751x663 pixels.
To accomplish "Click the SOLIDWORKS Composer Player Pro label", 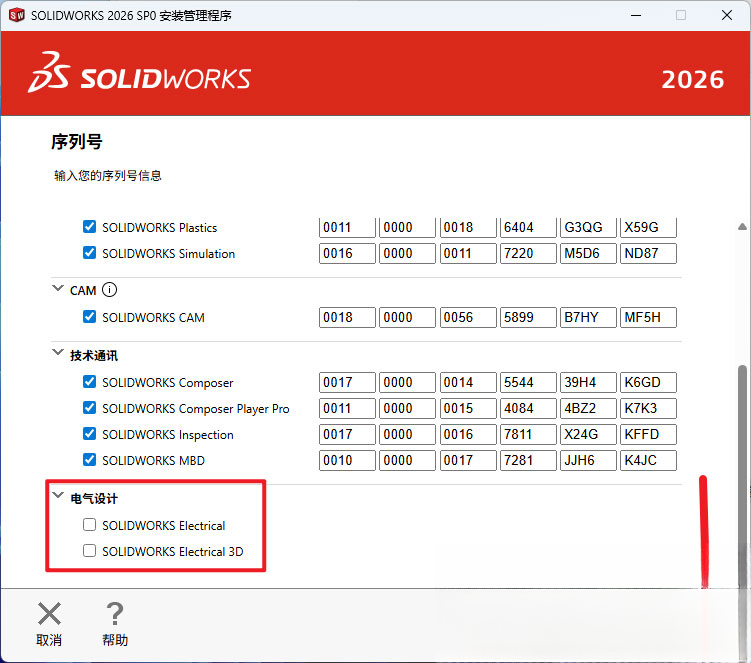I will (195, 409).
